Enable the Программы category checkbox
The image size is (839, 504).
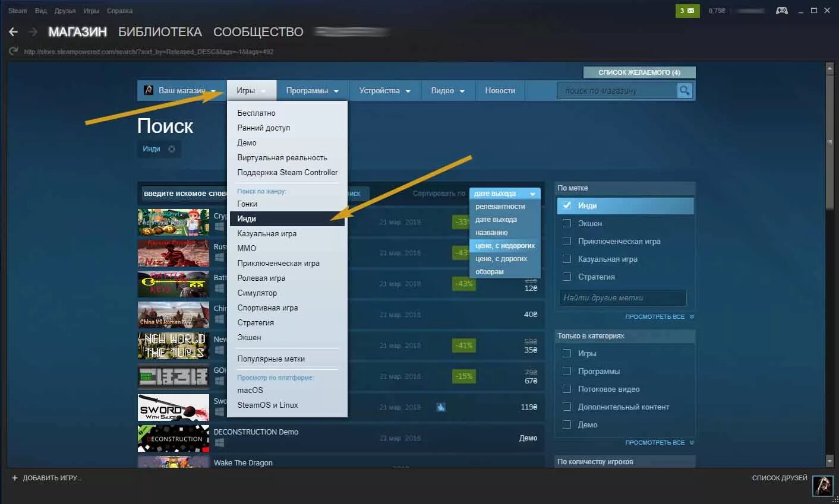pos(567,371)
